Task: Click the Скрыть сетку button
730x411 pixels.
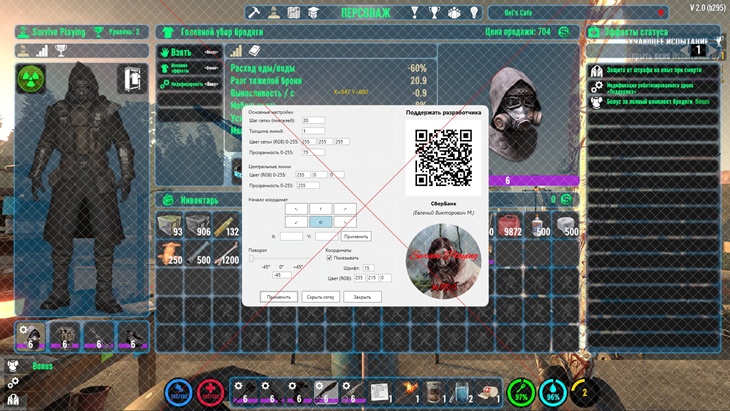Action: tap(321, 297)
